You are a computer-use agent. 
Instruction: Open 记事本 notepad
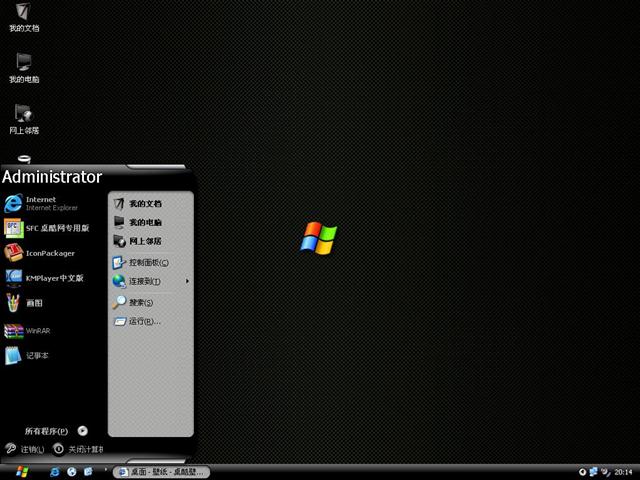(x=51, y=356)
